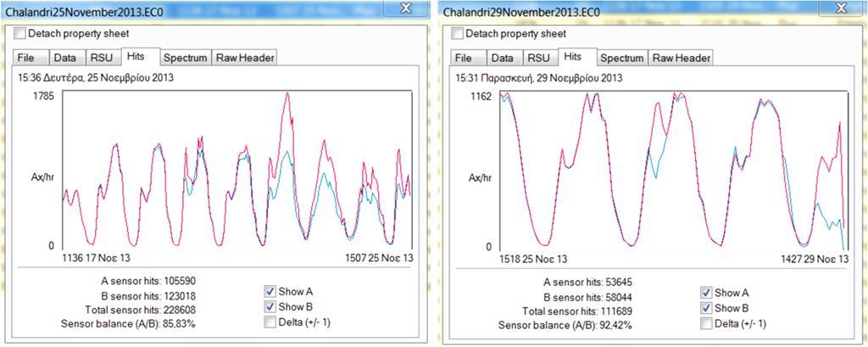
Task: Click the '1518 25 Νοε 13' start label
Action: click(x=532, y=259)
